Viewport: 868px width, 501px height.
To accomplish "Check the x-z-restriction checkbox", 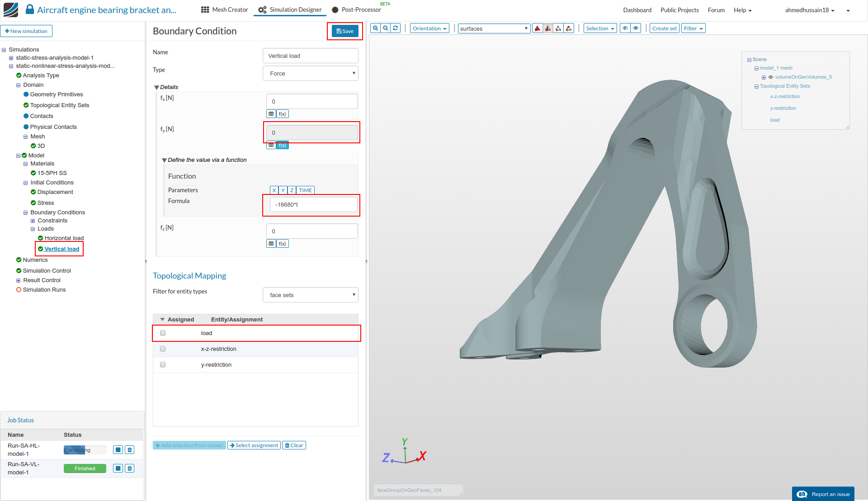I will (163, 349).
